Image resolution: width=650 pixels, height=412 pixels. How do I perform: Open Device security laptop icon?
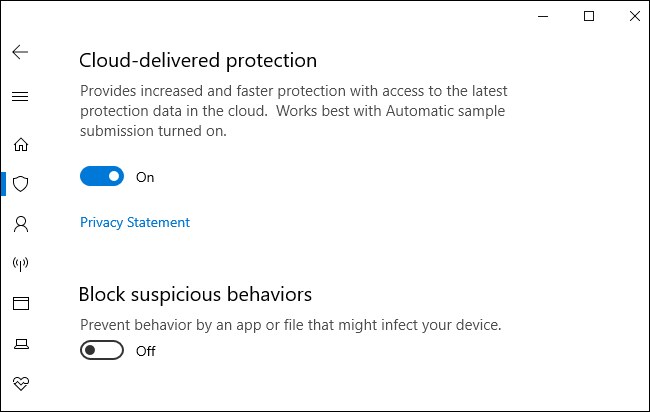(21, 344)
